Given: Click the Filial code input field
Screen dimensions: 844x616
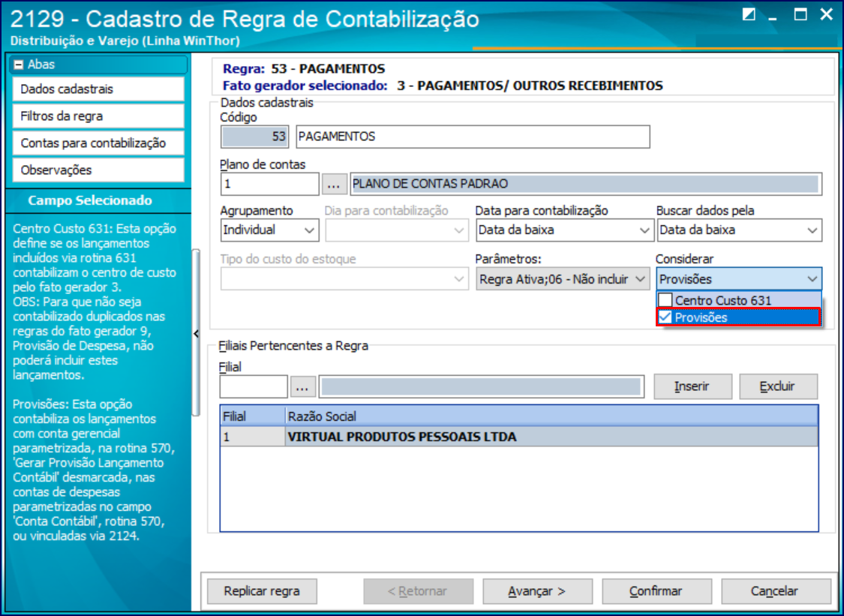Looking at the screenshot, I should point(254,386).
